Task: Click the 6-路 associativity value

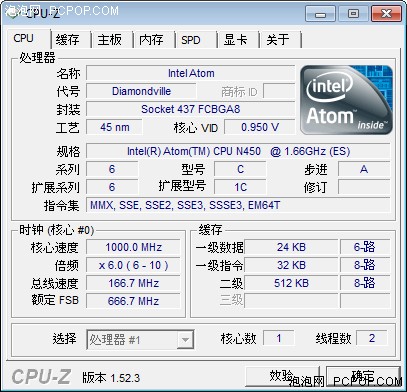Action: (x=365, y=247)
